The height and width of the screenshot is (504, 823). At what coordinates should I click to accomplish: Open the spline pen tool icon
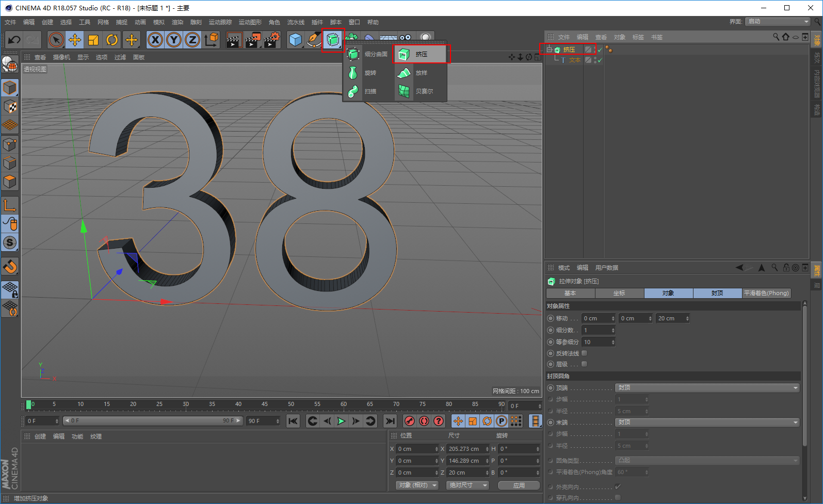314,40
